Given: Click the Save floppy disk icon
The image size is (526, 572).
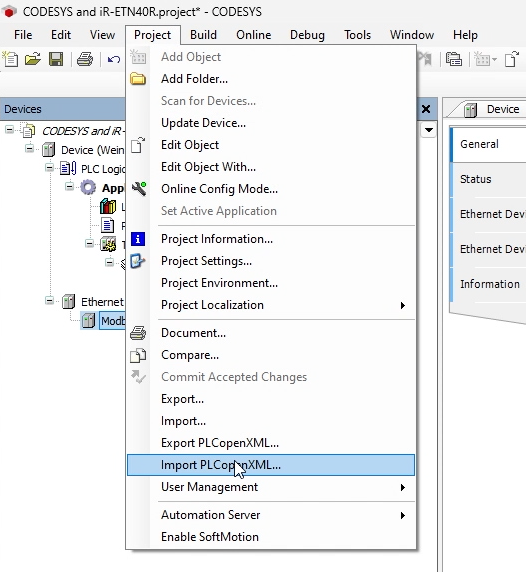Looking at the screenshot, I should [56, 59].
